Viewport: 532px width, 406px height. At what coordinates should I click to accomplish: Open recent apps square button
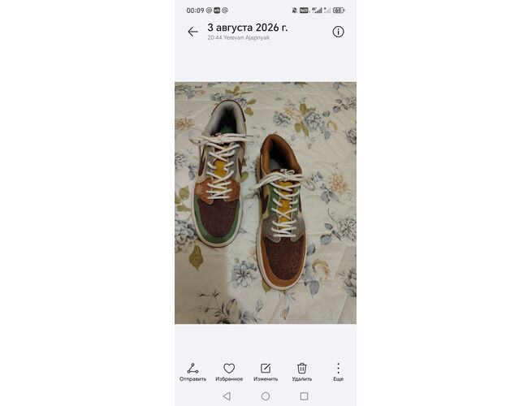point(305,396)
